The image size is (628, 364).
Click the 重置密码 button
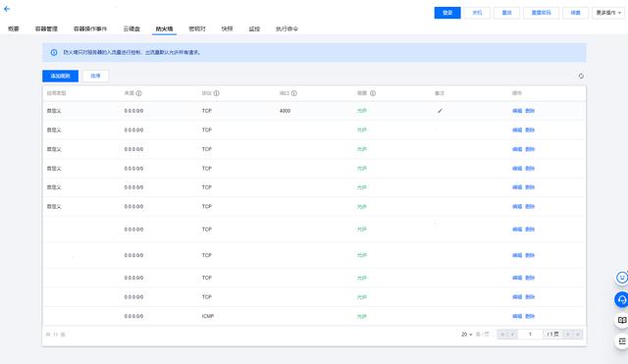(x=541, y=13)
